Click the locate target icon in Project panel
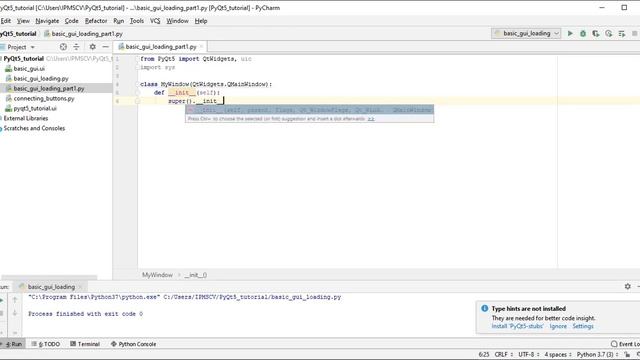The width and height of the screenshot is (640, 360). click(63, 47)
